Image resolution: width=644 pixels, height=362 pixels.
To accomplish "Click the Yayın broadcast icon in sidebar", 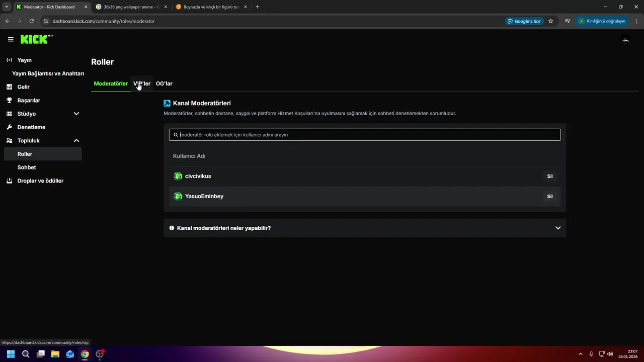I will coord(9,60).
